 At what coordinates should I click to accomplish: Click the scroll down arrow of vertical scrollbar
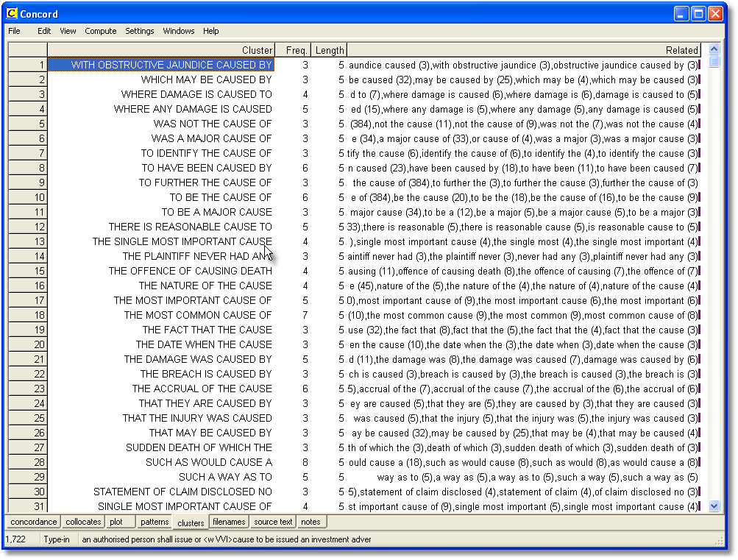tap(714, 506)
